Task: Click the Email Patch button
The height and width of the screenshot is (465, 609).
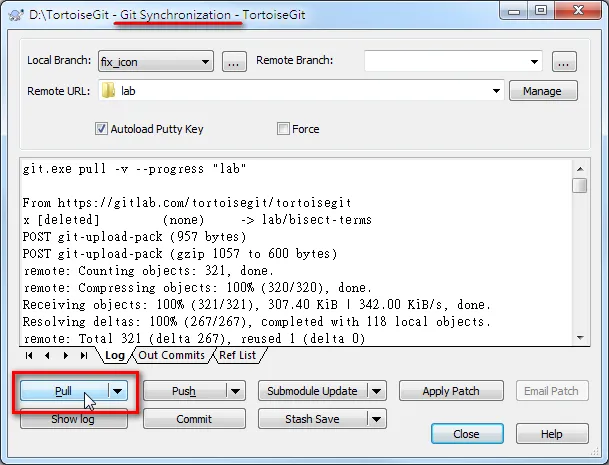Action: (x=552, y=391)
